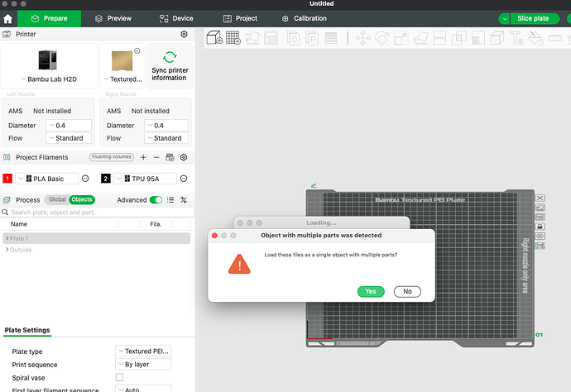Screen dimensions: 571x392
Task: Click the Sync printer information button
Action: click(x=170, y=66)
